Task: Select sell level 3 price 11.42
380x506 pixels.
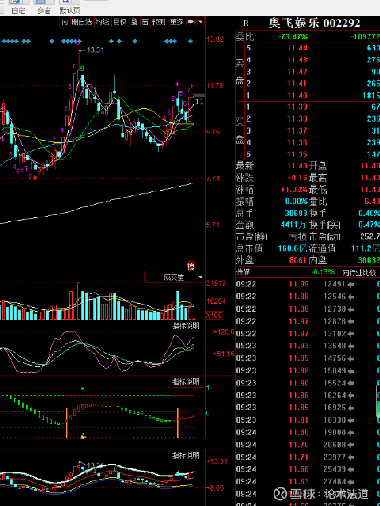Action: click(297, 72)
